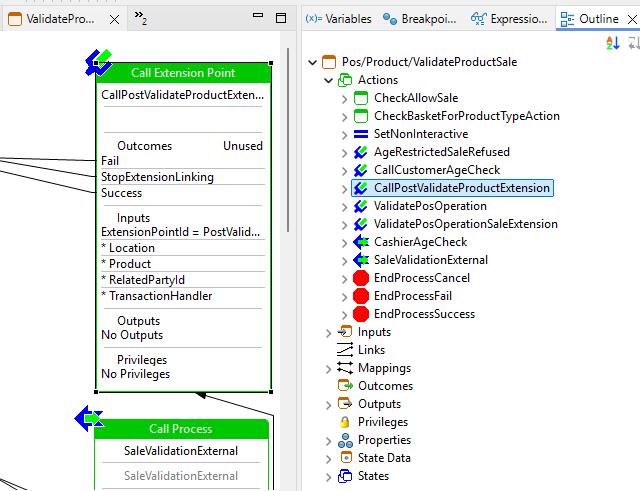This screenshot has height=491, width=640.
Task: Expand the States node
Action: coord(329,477)
